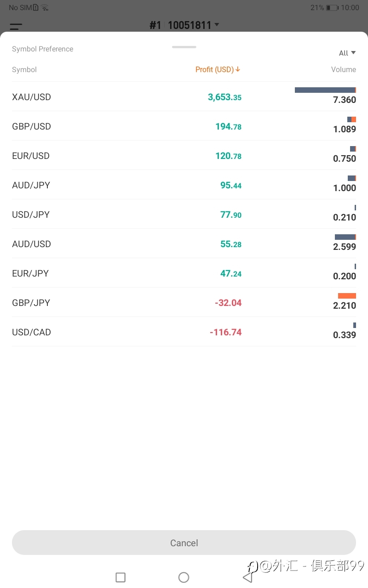Click the orange GBP/JPY volume bar
368x588 pixels.
[347, 296]
